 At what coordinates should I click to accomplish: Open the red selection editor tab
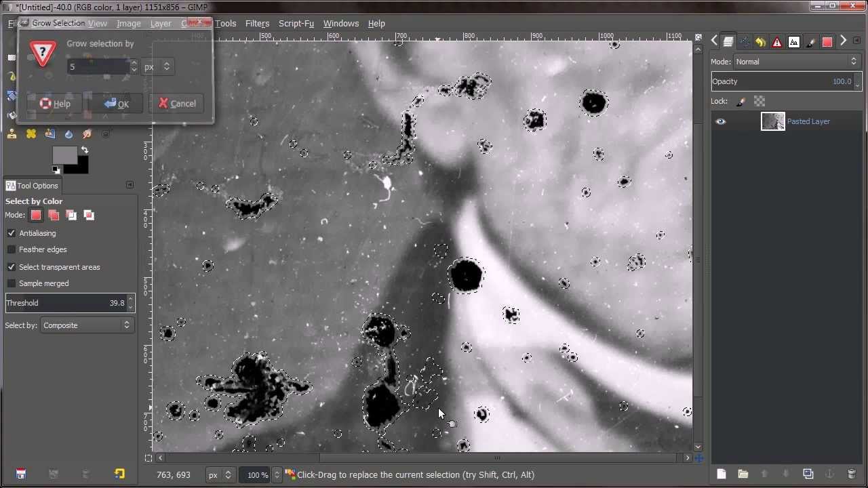(827, 42)
